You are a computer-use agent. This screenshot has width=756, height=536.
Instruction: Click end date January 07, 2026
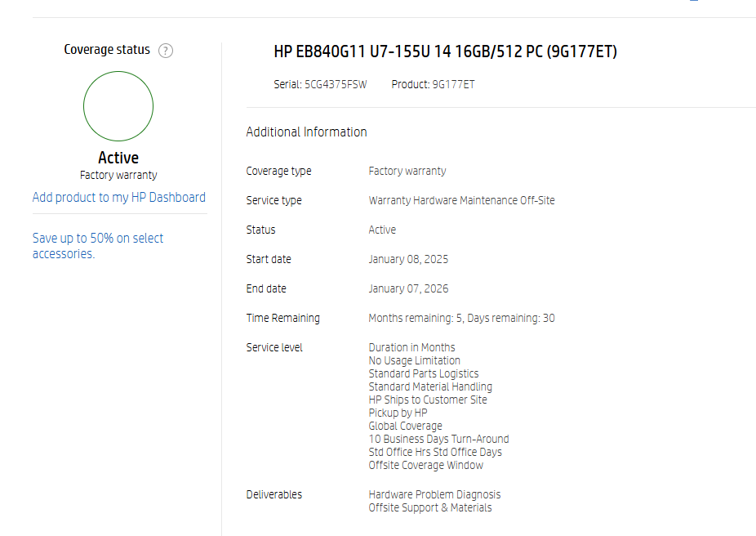point(408,289)
